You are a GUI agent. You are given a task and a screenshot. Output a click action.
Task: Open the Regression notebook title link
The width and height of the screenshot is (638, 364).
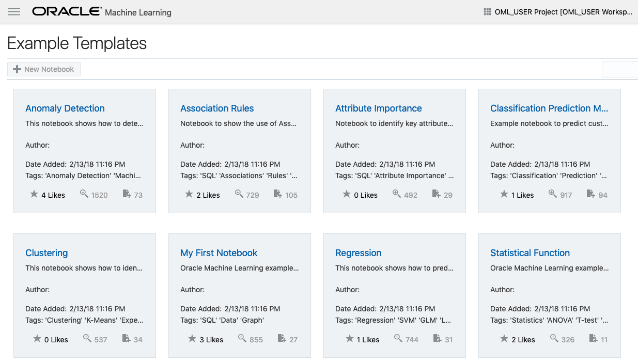click(358, 253)
